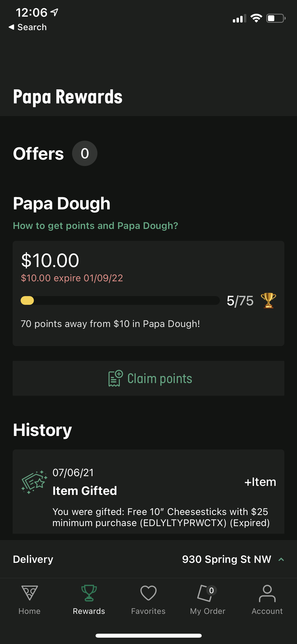
Task: Open How to get points and Papa Dough link
Action: click(x=96, y=226)
